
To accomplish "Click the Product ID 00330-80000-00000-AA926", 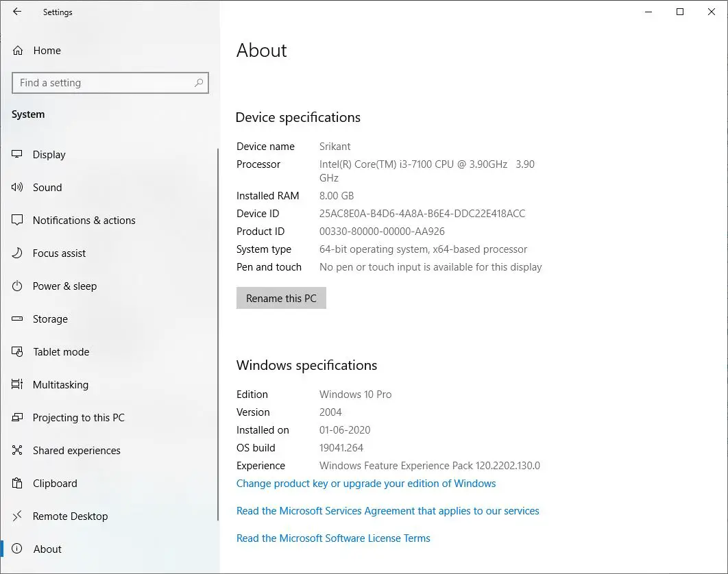I will (x=382, y=231).
